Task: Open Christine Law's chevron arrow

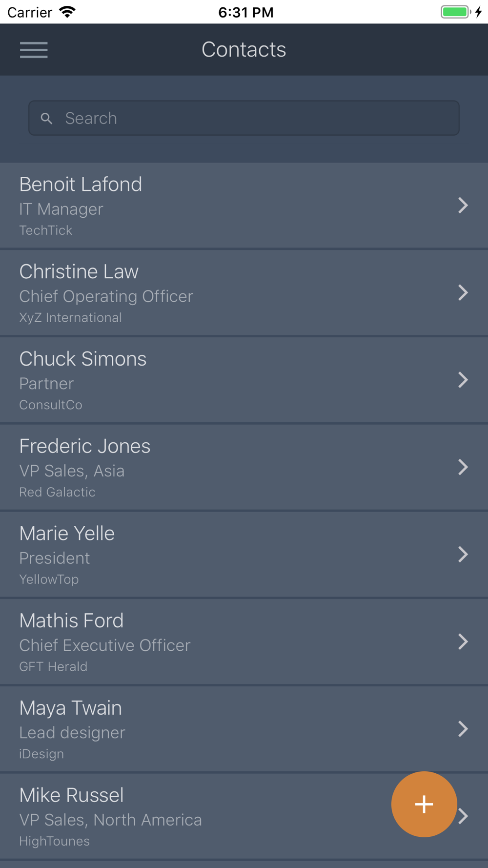Action: click(x=463, y=292)
